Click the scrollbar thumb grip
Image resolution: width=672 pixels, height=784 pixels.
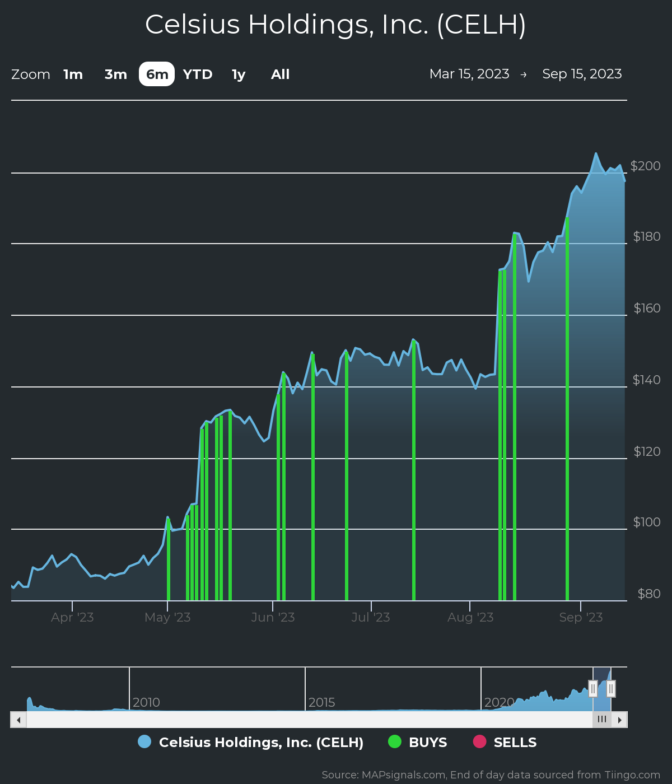602,720
